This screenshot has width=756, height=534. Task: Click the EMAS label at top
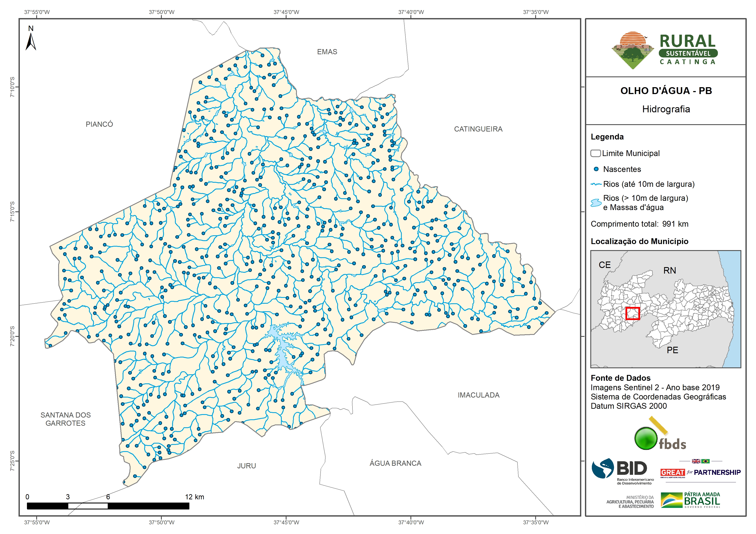327,52
